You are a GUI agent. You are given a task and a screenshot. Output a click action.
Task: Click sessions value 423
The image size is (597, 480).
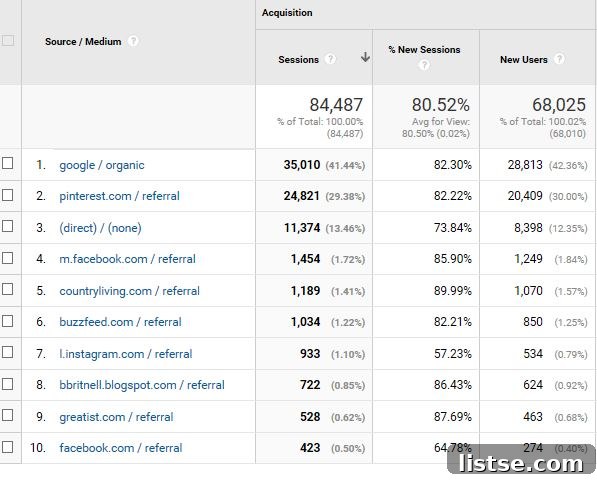tap(310, 448)
